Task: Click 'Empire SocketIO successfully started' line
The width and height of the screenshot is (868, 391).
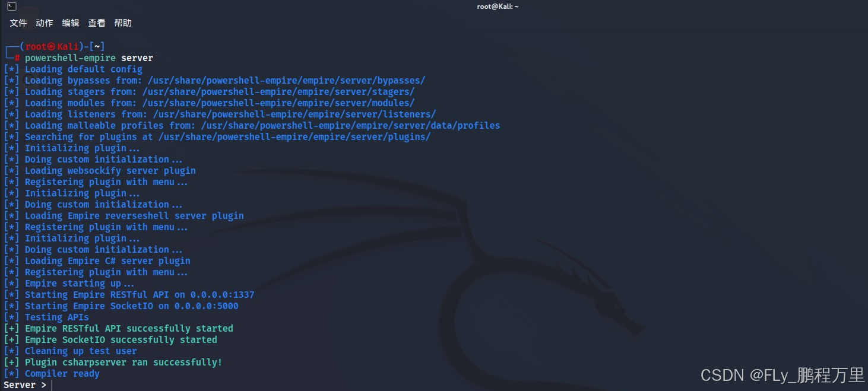Action: point(110,340)
